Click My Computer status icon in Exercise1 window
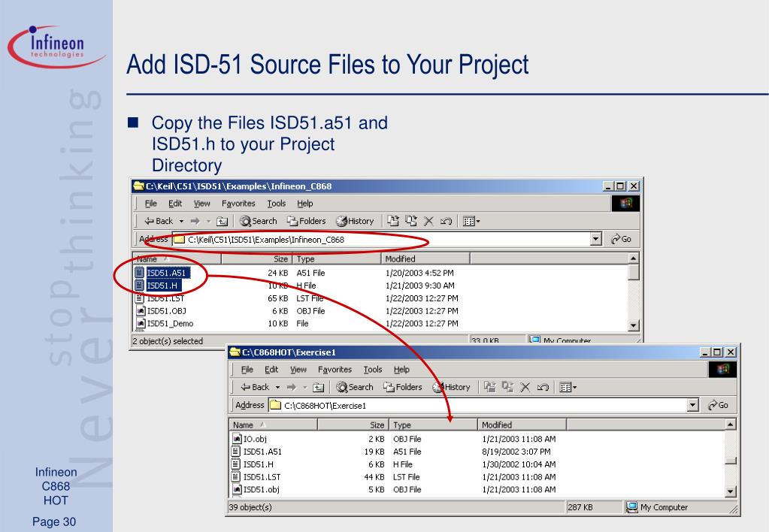769x532 pixels. coord(631,507)
